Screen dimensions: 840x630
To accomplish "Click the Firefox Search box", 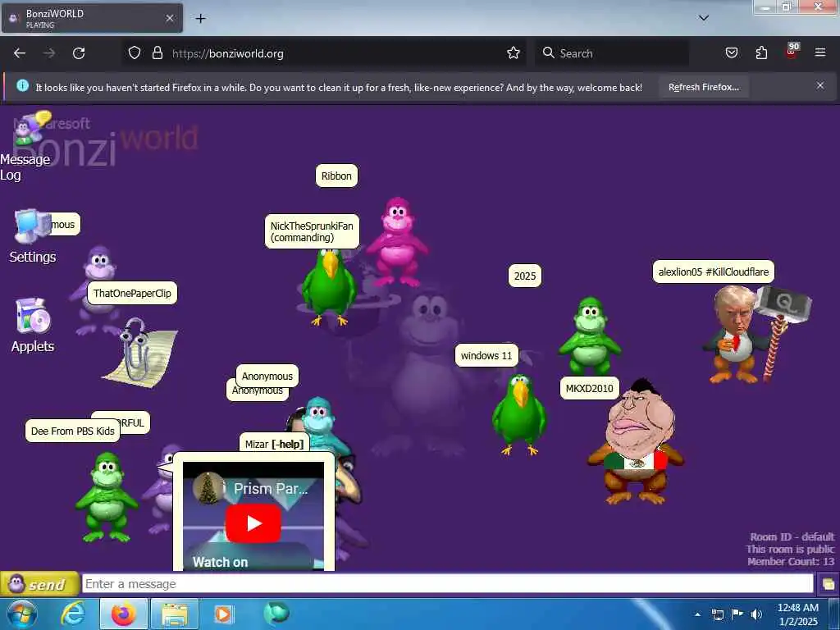I will click(x=611, y=53).
